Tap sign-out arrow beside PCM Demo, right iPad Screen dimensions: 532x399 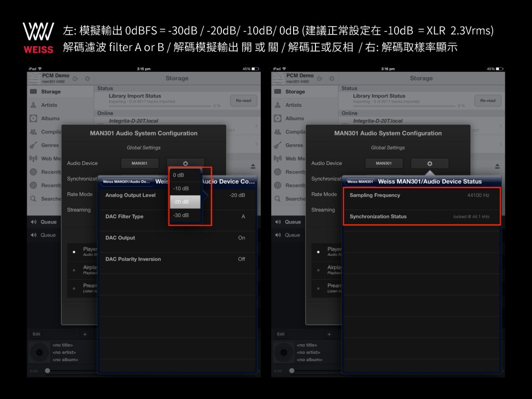coord(320,79)
